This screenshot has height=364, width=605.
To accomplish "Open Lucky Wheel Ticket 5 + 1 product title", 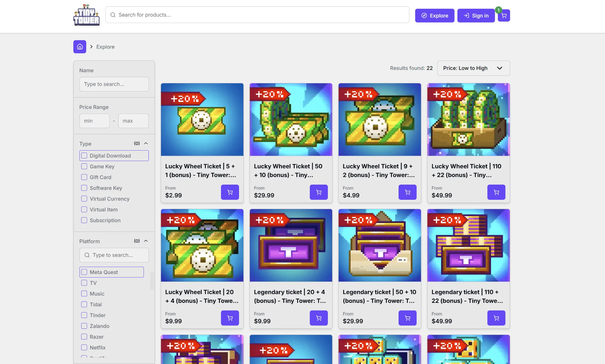I will [201, 170].
